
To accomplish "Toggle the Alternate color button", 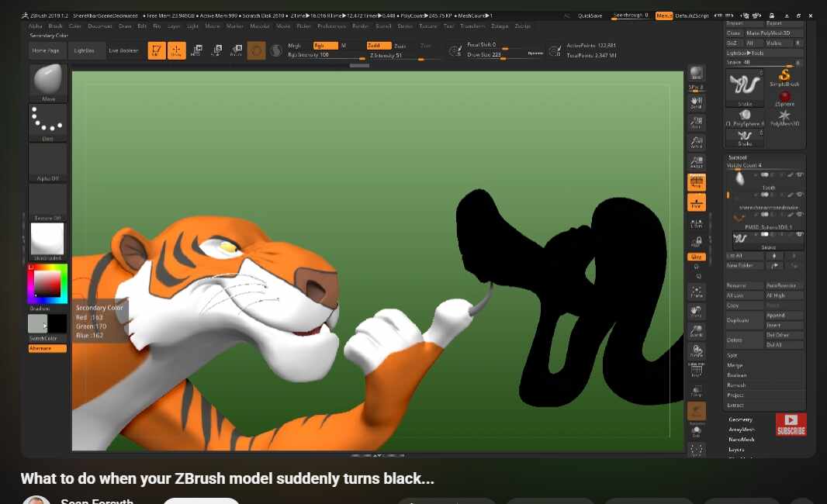I will pyautogui.click(x=47, y=348).
